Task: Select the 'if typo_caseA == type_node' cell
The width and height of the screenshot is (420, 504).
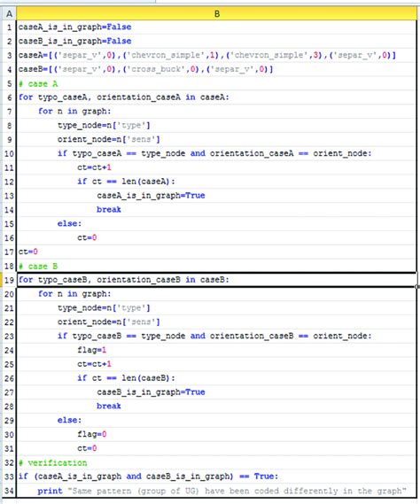Action: [x=217, y=153]
